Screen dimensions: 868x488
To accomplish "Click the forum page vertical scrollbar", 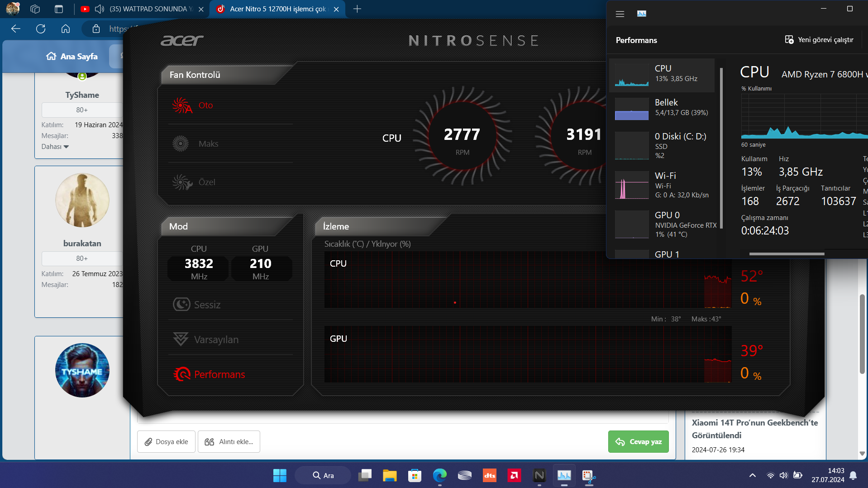I will click(x=862, y=334).
